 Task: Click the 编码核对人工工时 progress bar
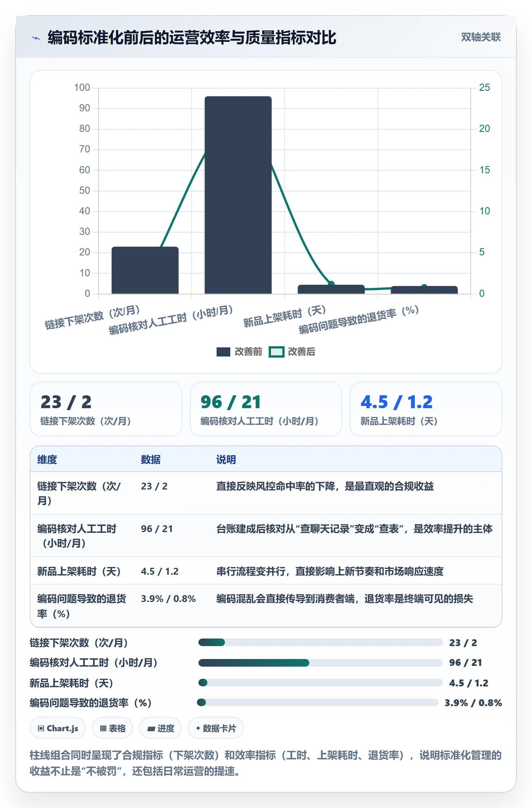coord(320,663)
